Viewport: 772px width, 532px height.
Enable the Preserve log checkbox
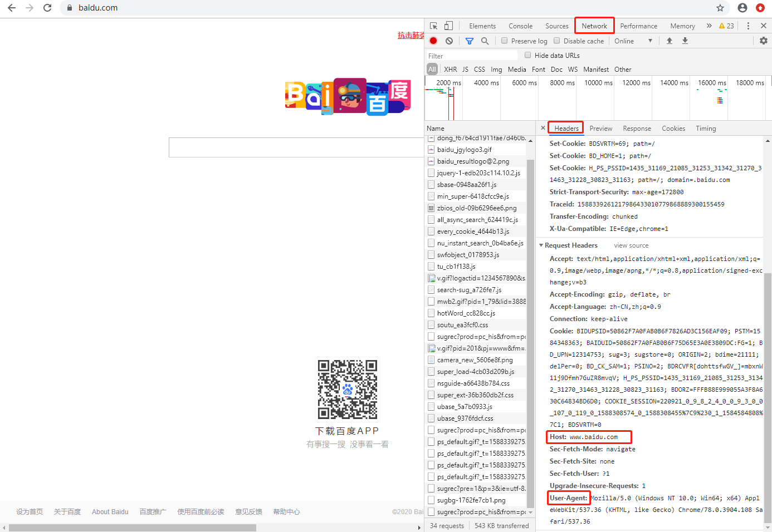(505, 41)
